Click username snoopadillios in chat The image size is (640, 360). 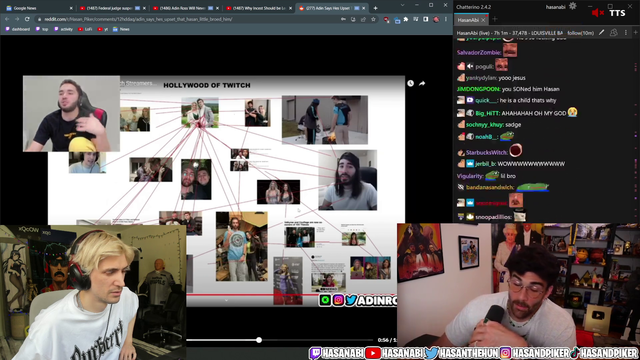point(493,217)
